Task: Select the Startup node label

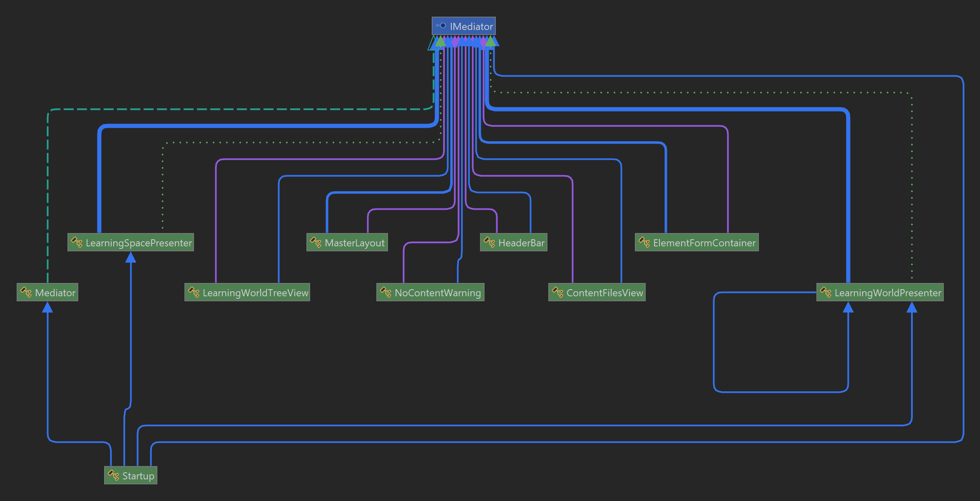Action: 138,476
